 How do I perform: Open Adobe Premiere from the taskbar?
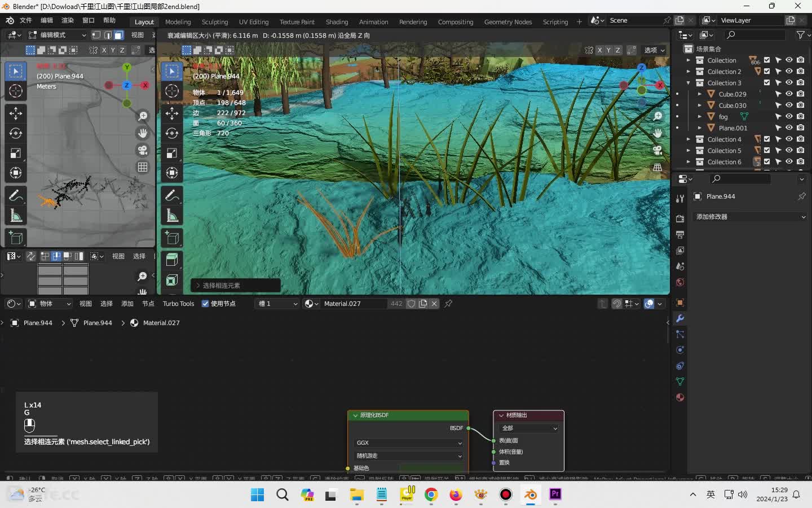pyautogui.click(x=555, y=494)
